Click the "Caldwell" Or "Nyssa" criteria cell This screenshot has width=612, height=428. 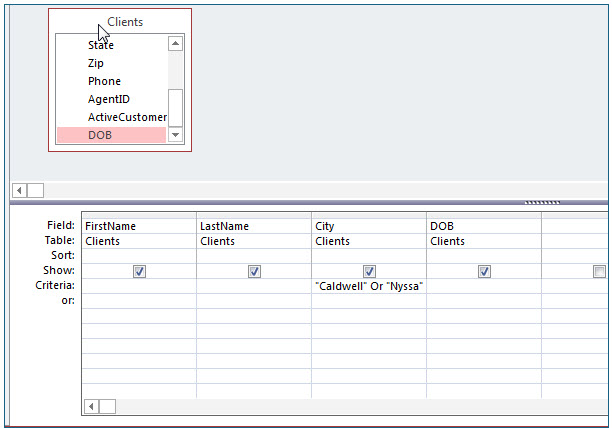(369, 286)
